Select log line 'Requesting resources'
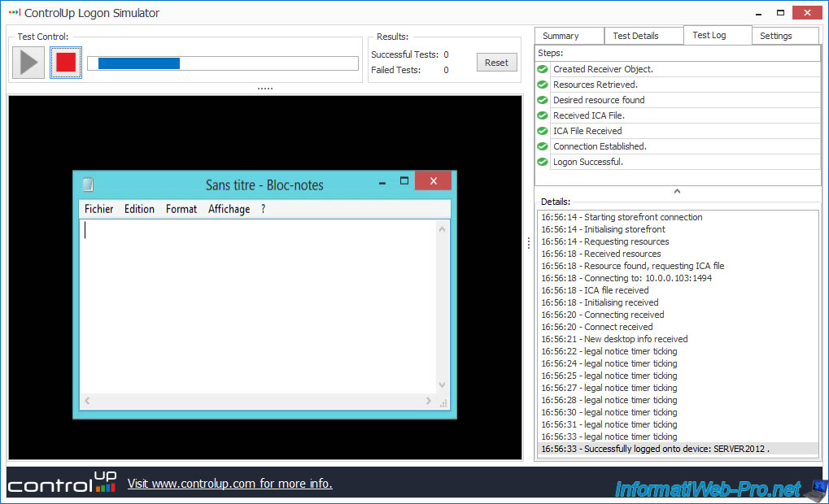 (x=678, y=241)
